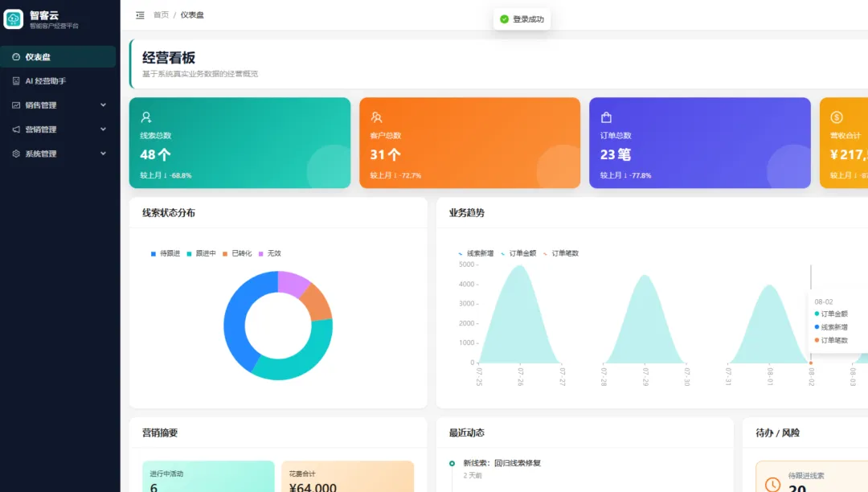This screenshot has height=492, width=868.
Task: Collapse sidebar using the menu fold icon
Action: pyautogui.click(x=140, y=15)
